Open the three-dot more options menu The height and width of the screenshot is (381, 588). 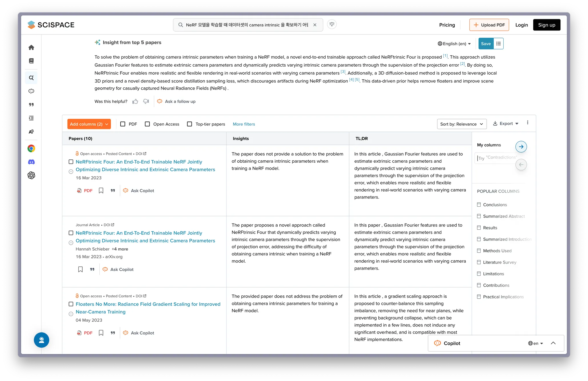coord(527,123)
